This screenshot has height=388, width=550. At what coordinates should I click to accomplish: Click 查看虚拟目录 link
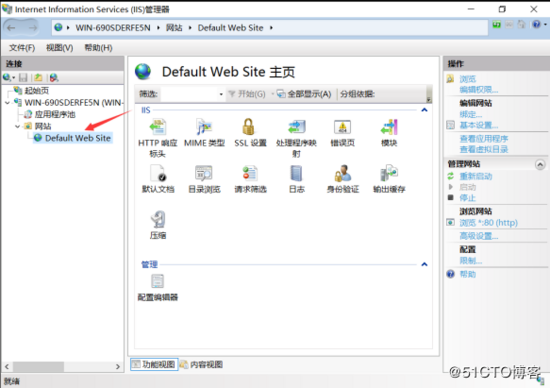[484, 149]
